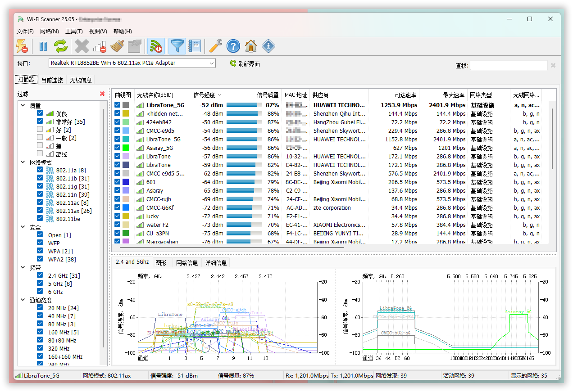Uncheck the 2.4 GHz [31] band filter

click(40, 275)
